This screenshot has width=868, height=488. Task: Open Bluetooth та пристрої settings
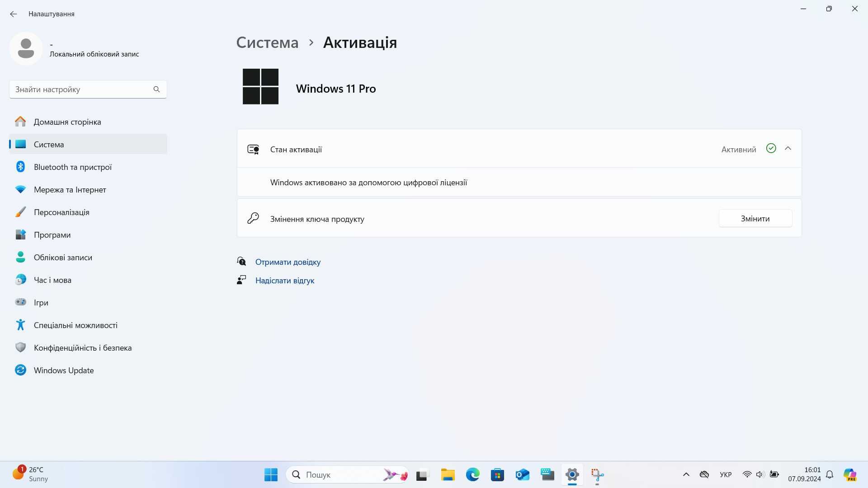88,167
